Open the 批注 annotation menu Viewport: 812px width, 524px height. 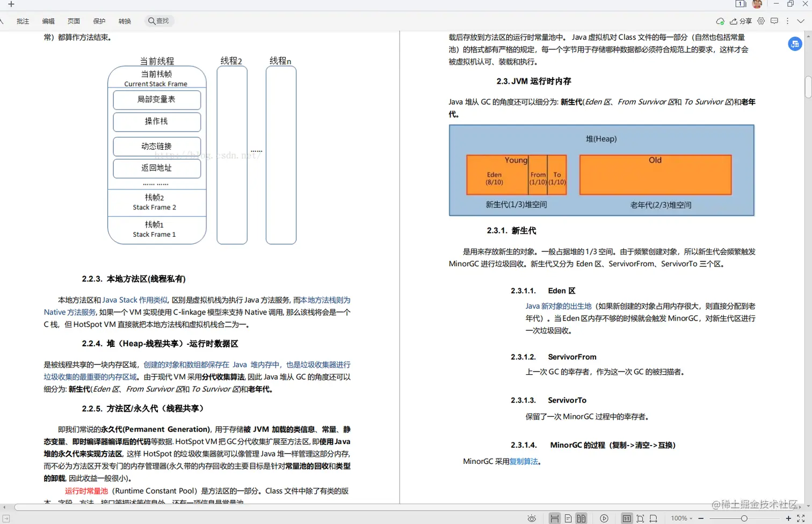(x=23, y=21)
